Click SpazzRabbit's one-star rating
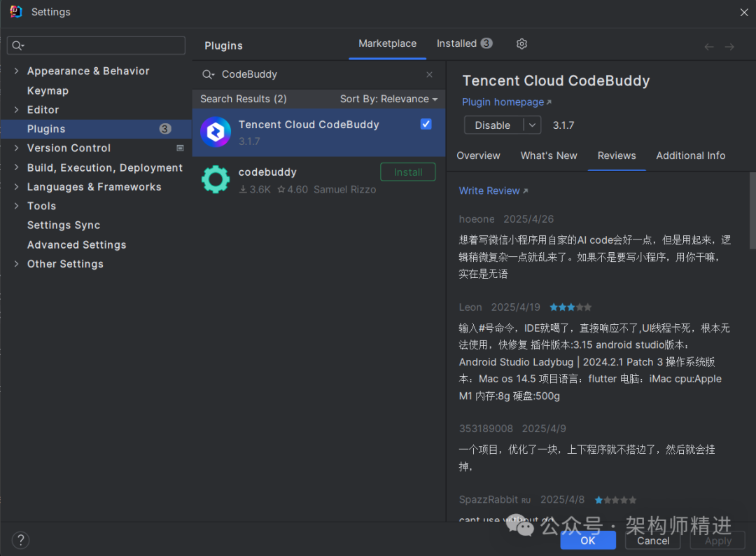Viewport: 756px width, 556px height. click(616, 500)
